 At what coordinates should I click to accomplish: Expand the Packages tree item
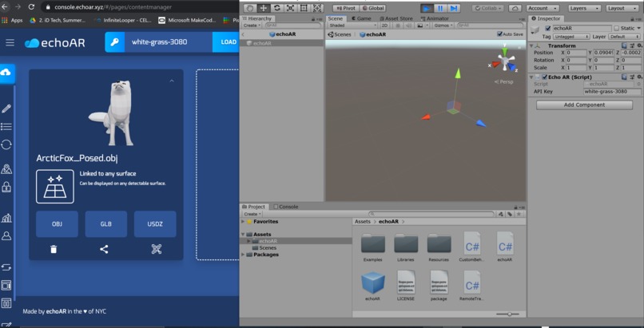tap(243, 255)
